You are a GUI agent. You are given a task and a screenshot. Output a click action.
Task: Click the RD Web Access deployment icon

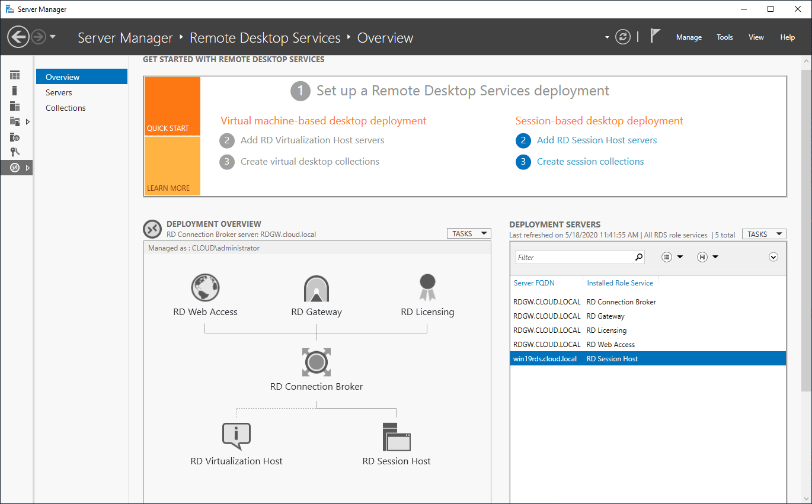pyautogui.click(x=205, y=288)
